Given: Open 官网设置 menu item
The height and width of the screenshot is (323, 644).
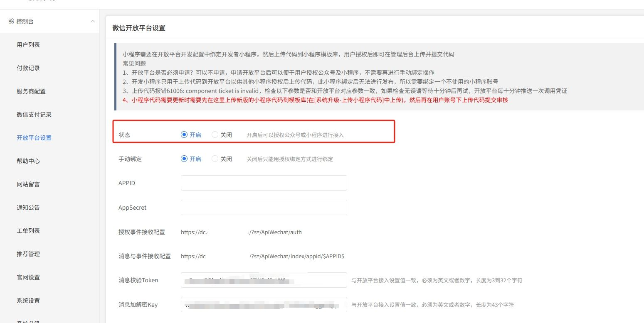Looking at the screenshot, I should tap(28, 277).
